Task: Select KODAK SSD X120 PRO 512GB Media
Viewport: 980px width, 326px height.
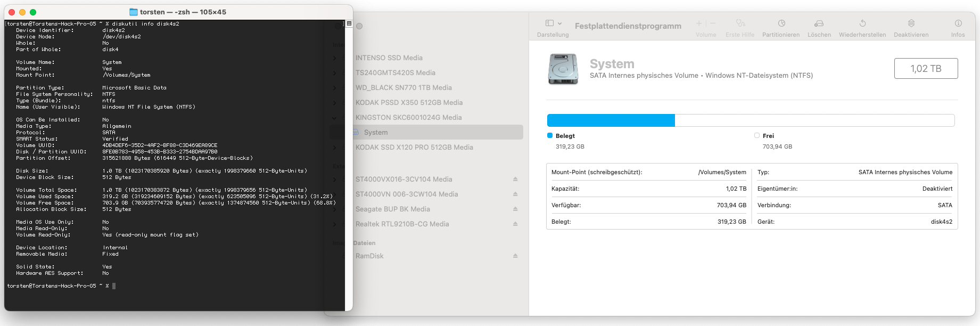Action: [x=414, y=147]
